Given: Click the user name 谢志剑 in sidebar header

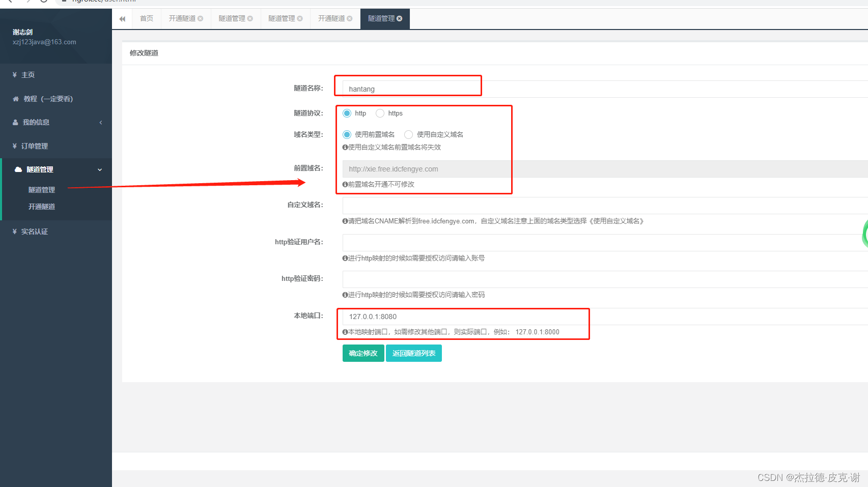Looking at the screenshot, I should coord(23,32).
